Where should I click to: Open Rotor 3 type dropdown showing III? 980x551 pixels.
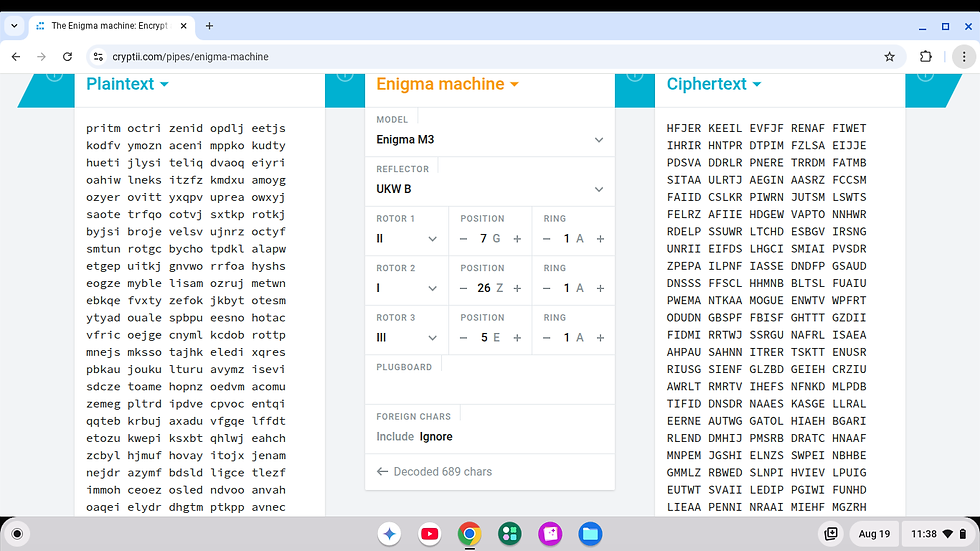point(407,337)
